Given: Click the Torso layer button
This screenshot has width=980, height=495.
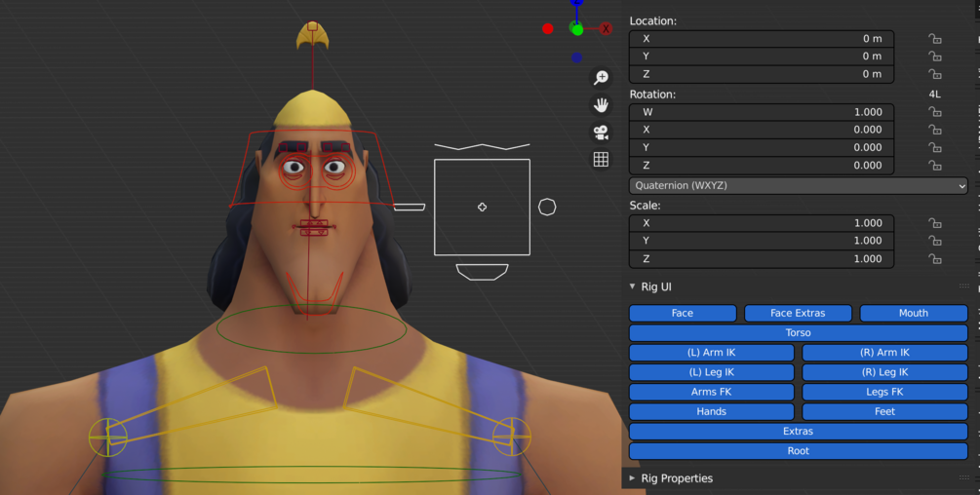Looking at the screenshot, I should (798, 332).
